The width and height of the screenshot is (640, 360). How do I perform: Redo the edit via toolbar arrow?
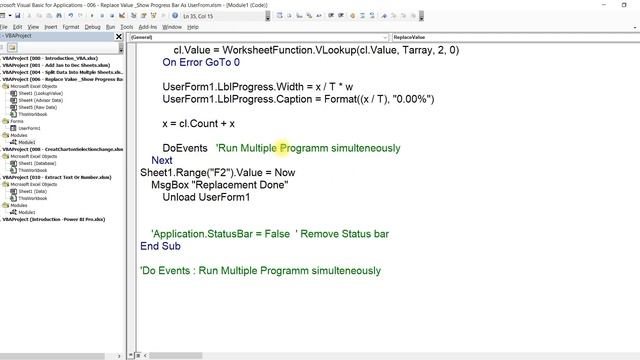(x=80, y=16)
